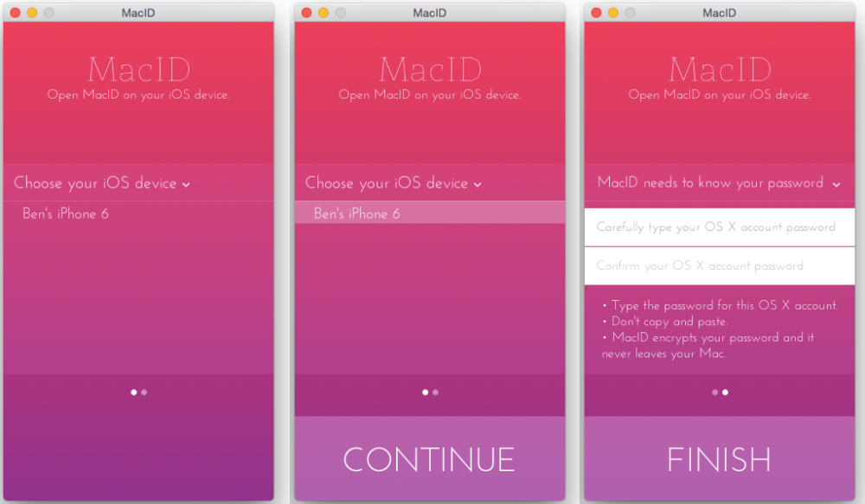Click the MacID title bar of the left window
Viewport: 865px width, 504px height.
(x=138, y=12)
